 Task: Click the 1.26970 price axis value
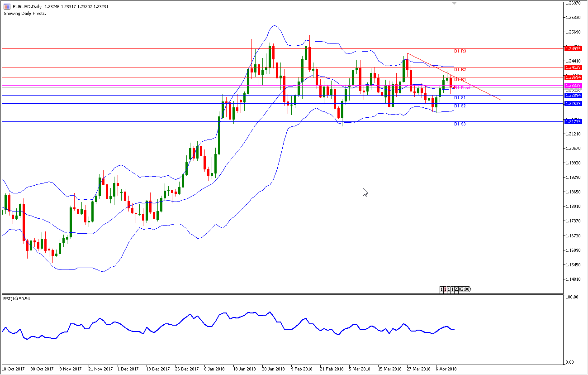click(x=572, y=3)
